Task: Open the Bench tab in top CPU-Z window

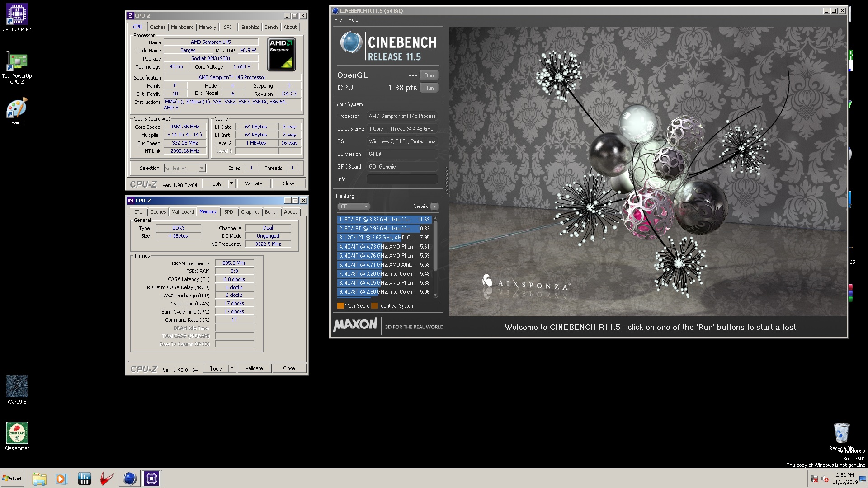Action: pos(271,27)
